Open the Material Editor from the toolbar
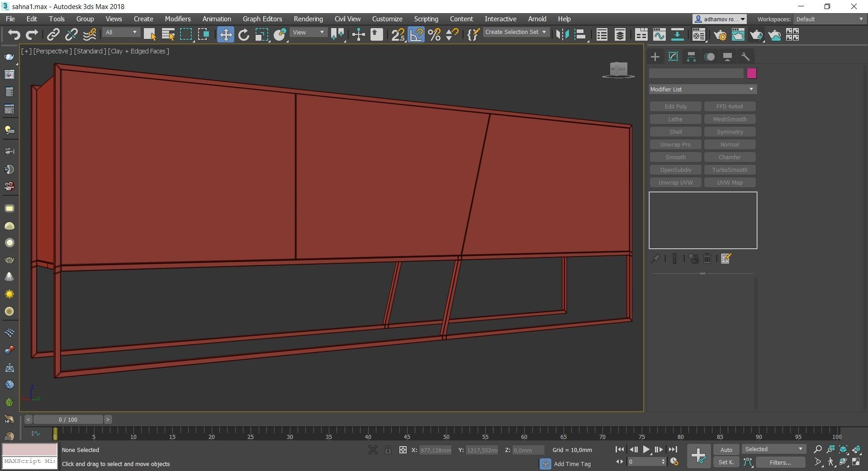Image resolution: width=868 pixels, height=471 pixels. (699, 35)
